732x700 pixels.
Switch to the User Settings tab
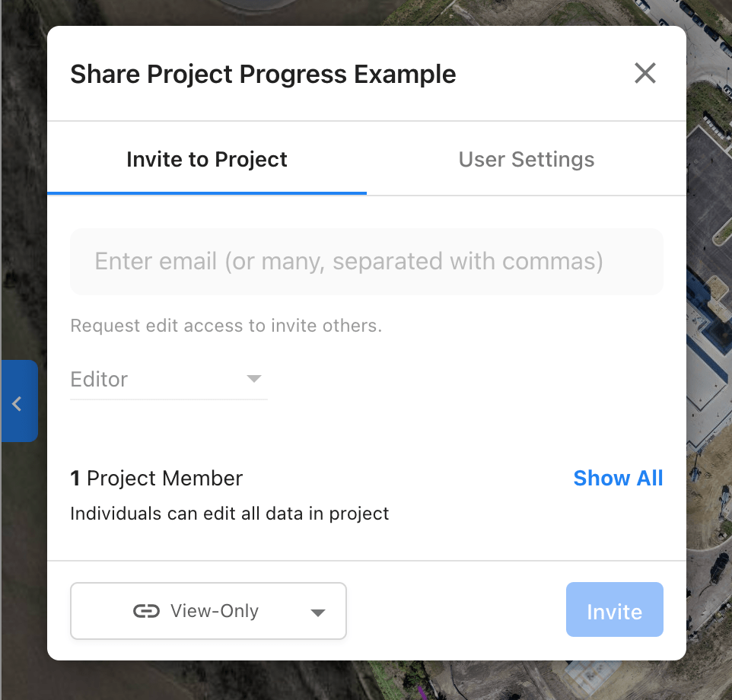pos(527,160)
